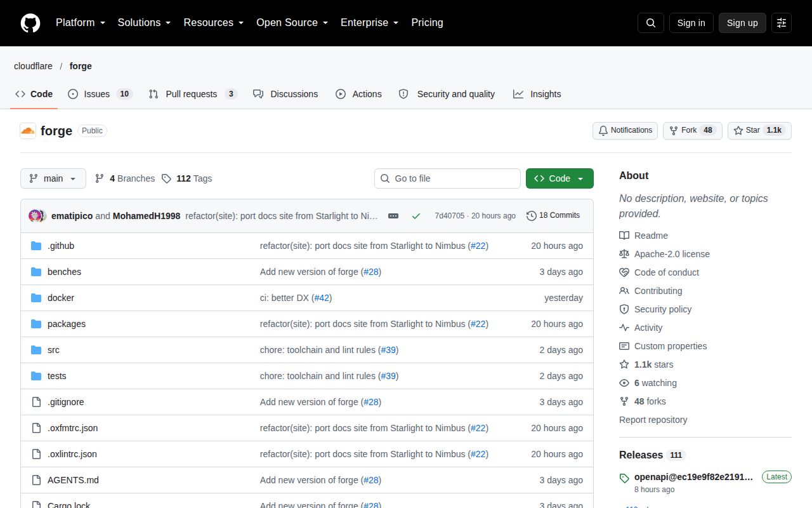The height and width of the screenshot is (508, 812).
Task: Expand commit message ellipsis button
Action: pos(393,216)
